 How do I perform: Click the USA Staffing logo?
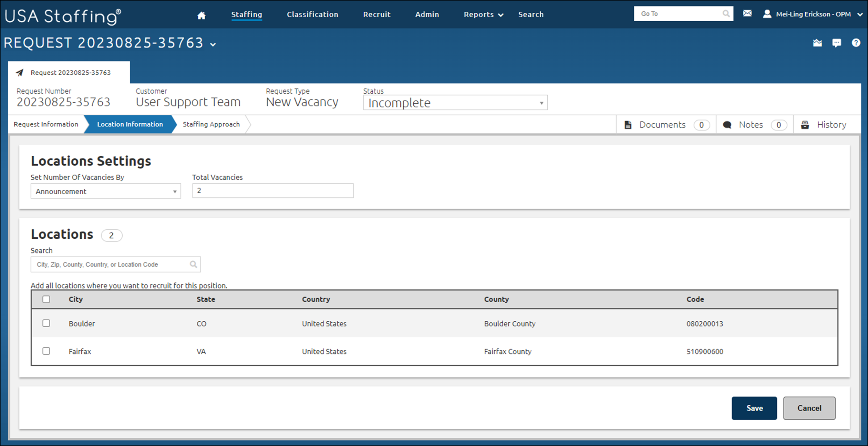(x=63, y=16)
